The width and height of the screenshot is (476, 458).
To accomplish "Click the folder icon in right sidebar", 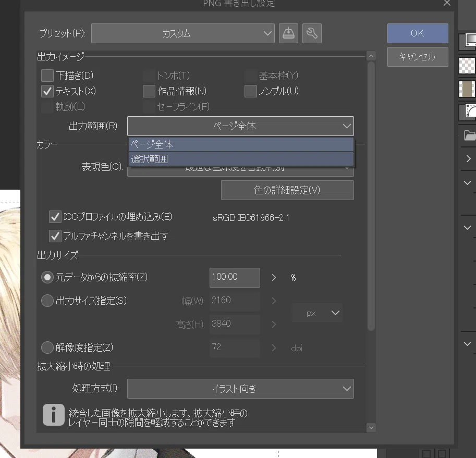I will 469,135.
